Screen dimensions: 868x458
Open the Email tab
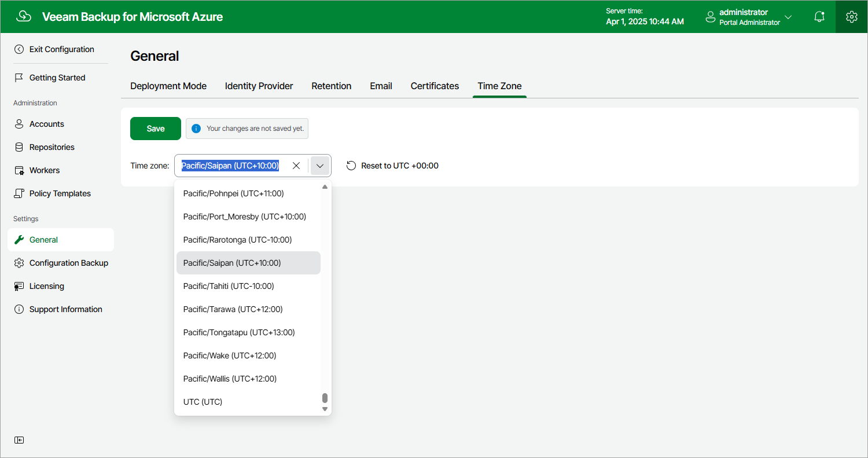click(x=381, y=86)
